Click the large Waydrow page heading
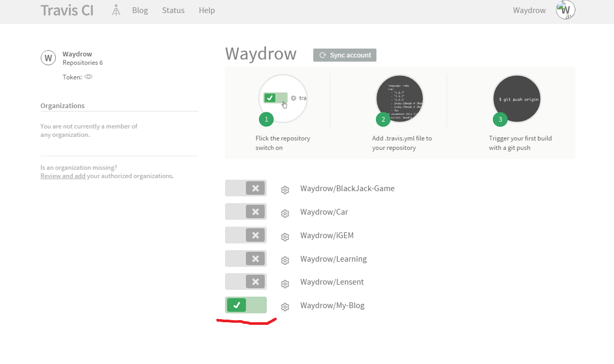 click(261, 54)
